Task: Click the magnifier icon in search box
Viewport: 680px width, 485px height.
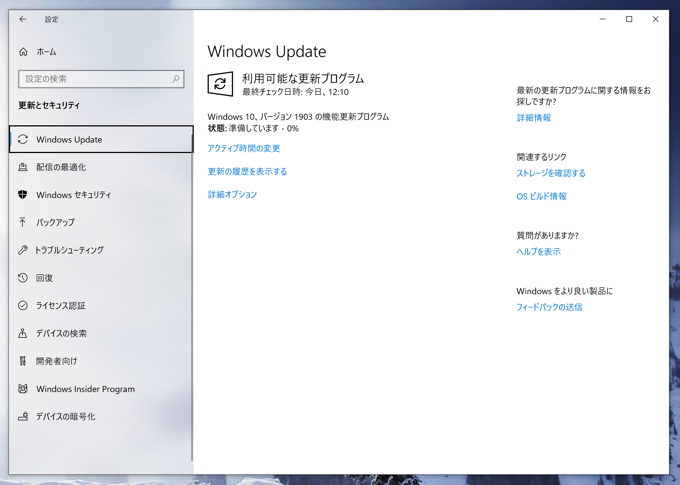Action: (176, 79)
